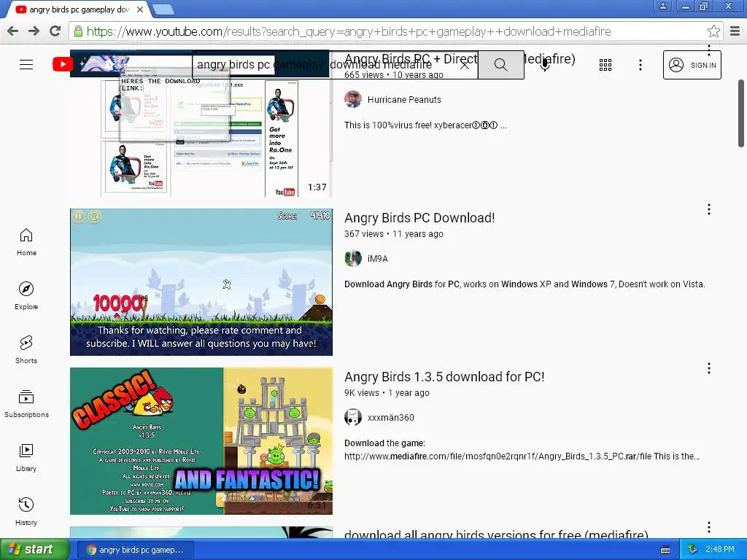The width and height of the screenshot is (747, 560).
Task: Click the browser forward arrow
Action: (34, 31)
